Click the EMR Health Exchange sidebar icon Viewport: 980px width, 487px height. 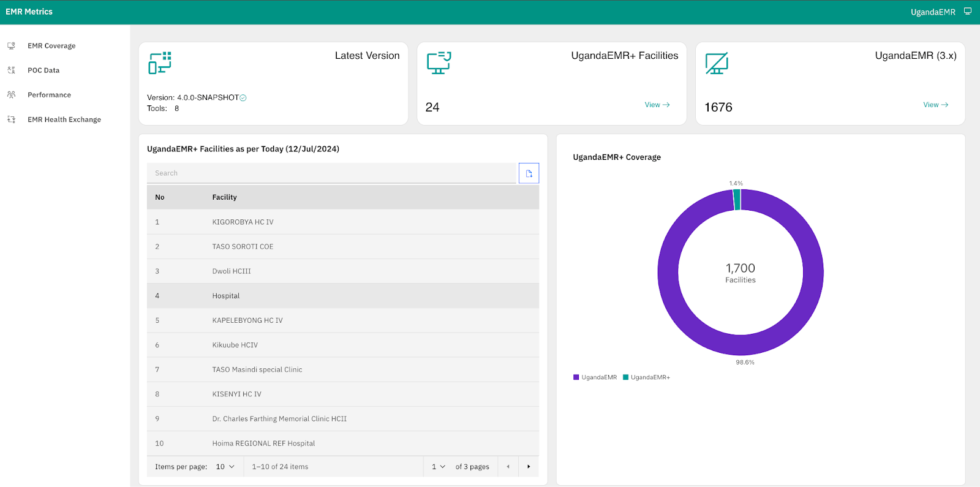[x=11, y=119]
